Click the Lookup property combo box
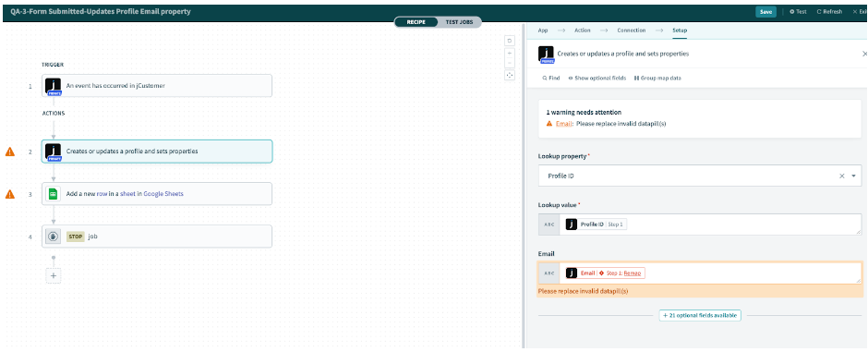Screen dimensions: 868x352 (x=700, y=176)
